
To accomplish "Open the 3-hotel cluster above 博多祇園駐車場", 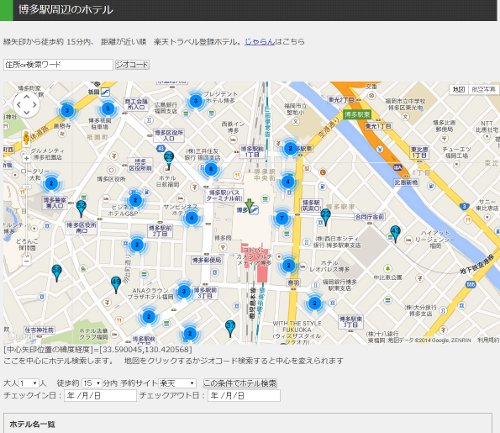I will pos(108,108).
